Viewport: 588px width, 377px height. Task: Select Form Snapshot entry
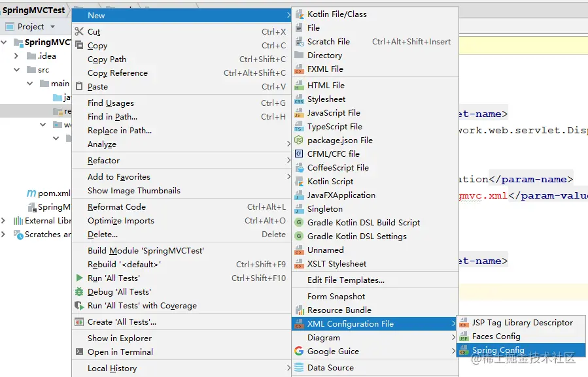point(375,297)
